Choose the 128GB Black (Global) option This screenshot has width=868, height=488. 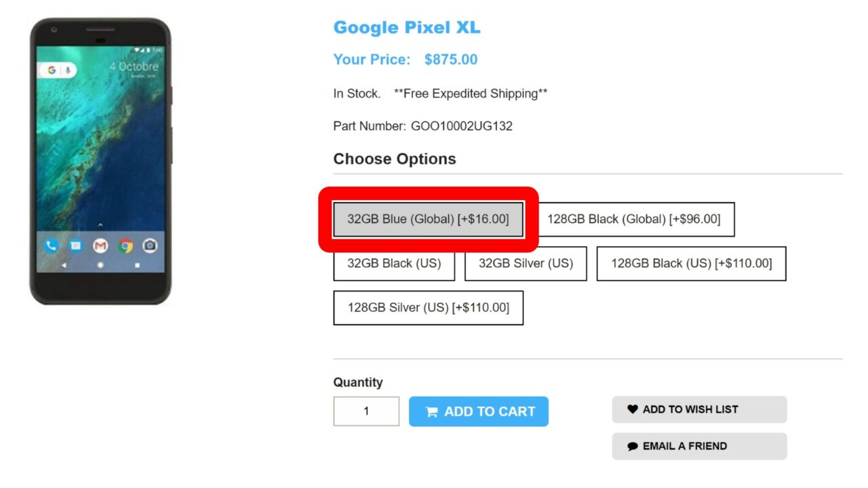tap(633, 220)
